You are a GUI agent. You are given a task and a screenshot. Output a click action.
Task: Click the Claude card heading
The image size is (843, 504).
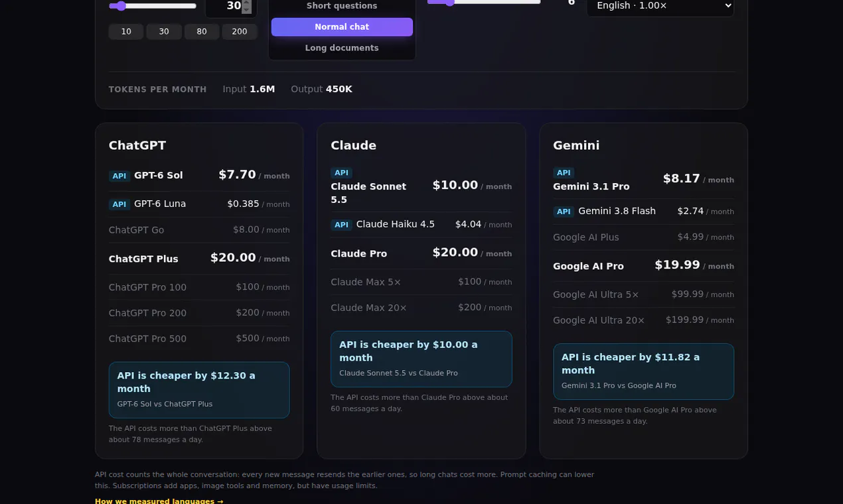(353, 145)
